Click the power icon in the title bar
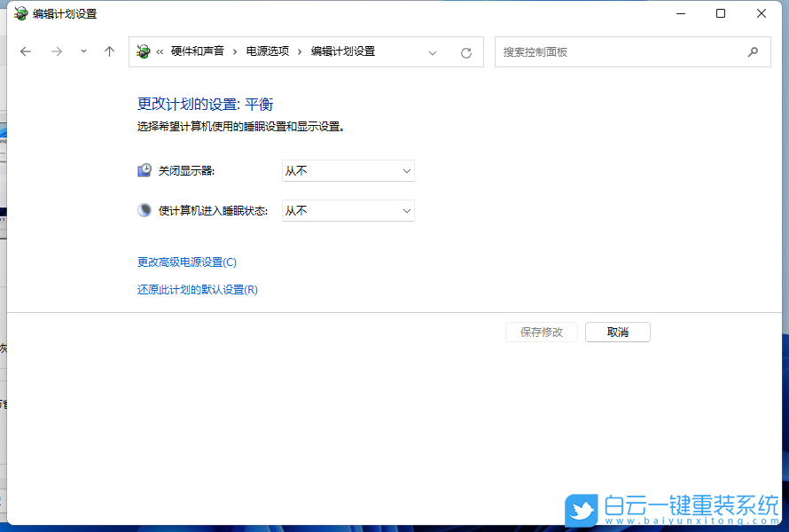Screen dimensions: 789x532 click(20, 13)
